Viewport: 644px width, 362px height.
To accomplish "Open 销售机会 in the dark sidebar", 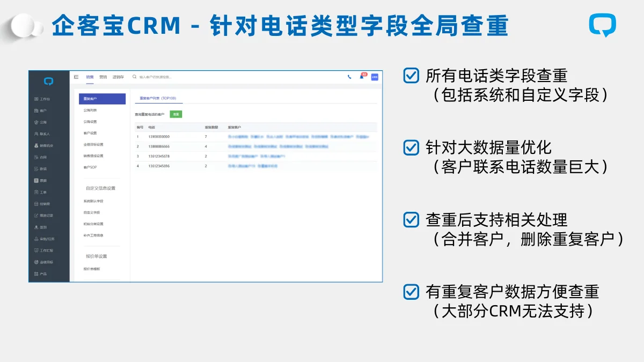I will (43, 145).
